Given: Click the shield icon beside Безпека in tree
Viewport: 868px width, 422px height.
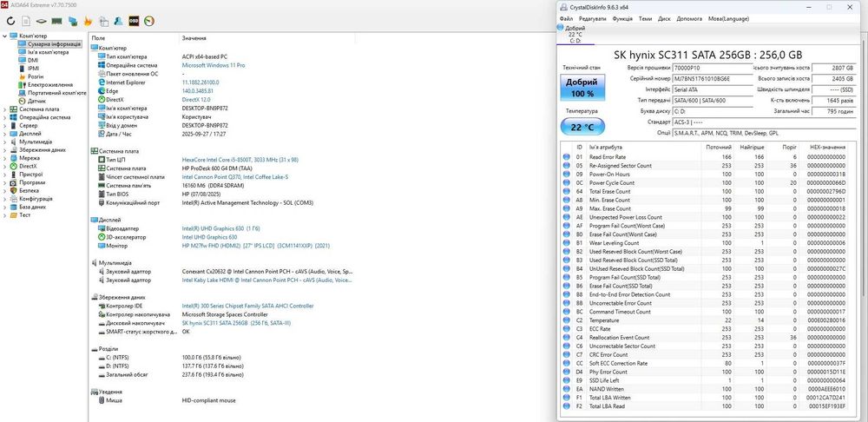Looking at the screenshot, I should click(13, 190).
